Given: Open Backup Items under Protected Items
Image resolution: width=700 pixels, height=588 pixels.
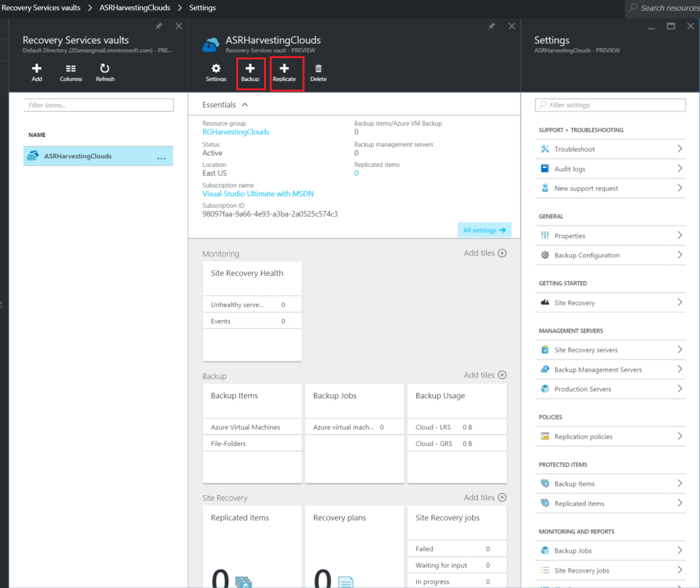Looking at the screenshot, I should coord(610,484).
